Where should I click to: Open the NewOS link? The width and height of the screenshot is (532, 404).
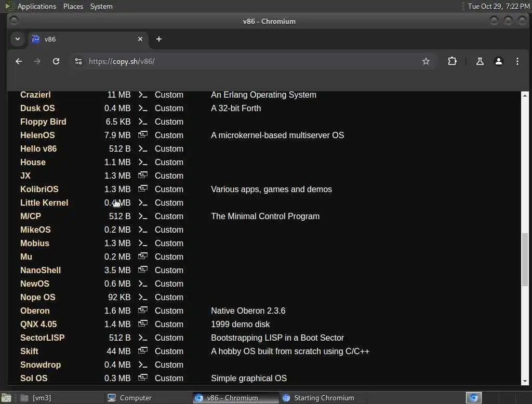coord(35,284)
